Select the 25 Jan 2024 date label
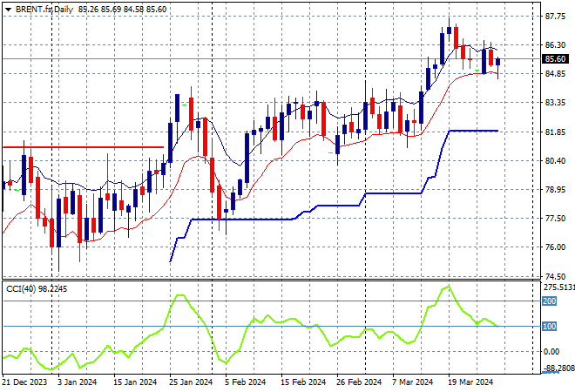The width and height of the screenshot is (575, 392). coord(191,382)
